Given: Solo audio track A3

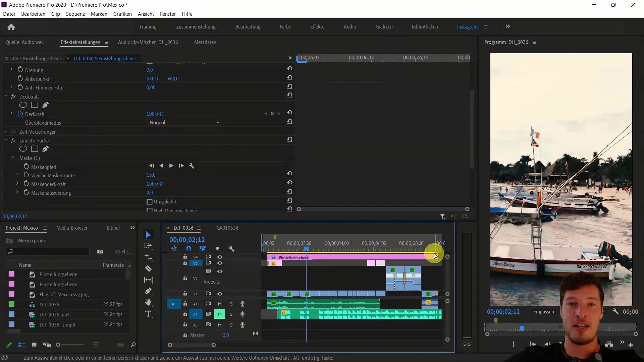Looking at the screenshot, I should 231,325.
